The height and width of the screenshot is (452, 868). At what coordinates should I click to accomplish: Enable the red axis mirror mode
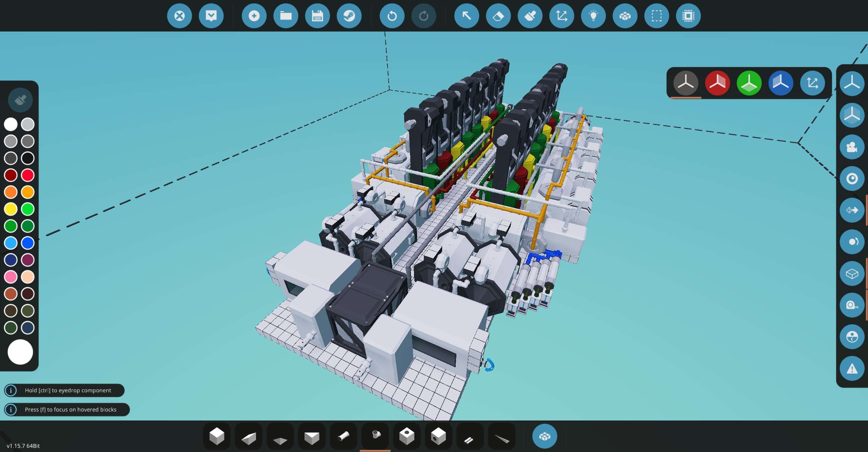[x=717, y=83]
